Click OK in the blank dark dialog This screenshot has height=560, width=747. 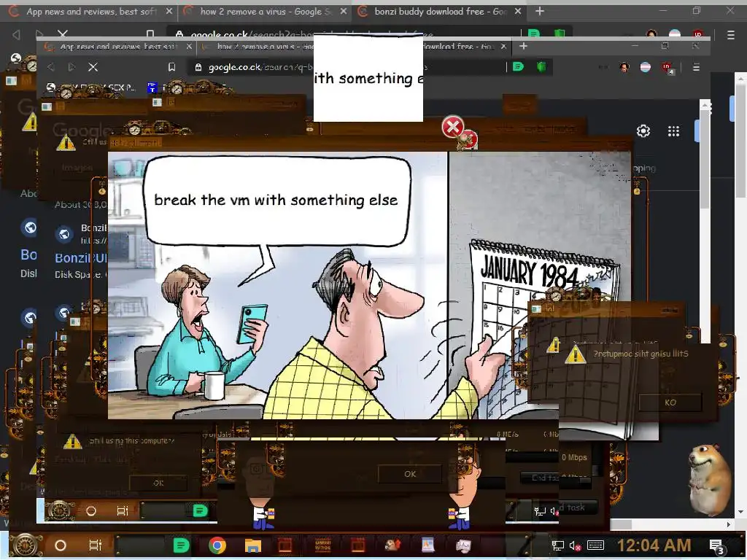[410, 474]
